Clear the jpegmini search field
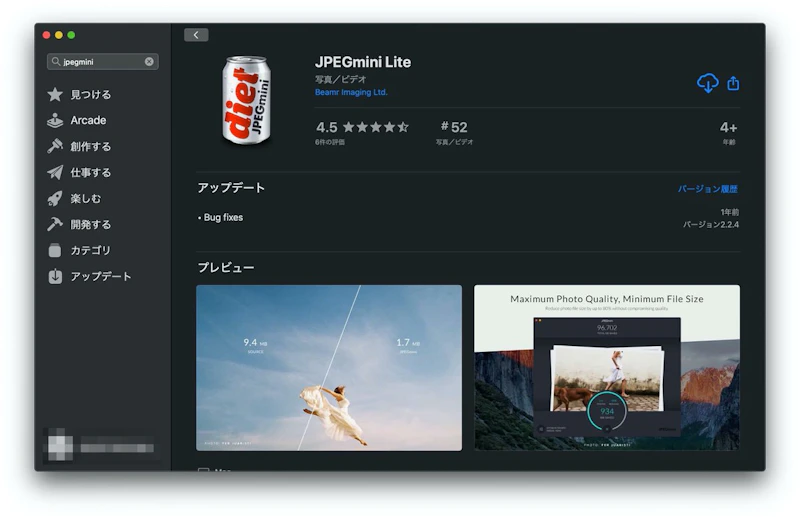This screenshot has height=517, width=800. tap(149, 62)
